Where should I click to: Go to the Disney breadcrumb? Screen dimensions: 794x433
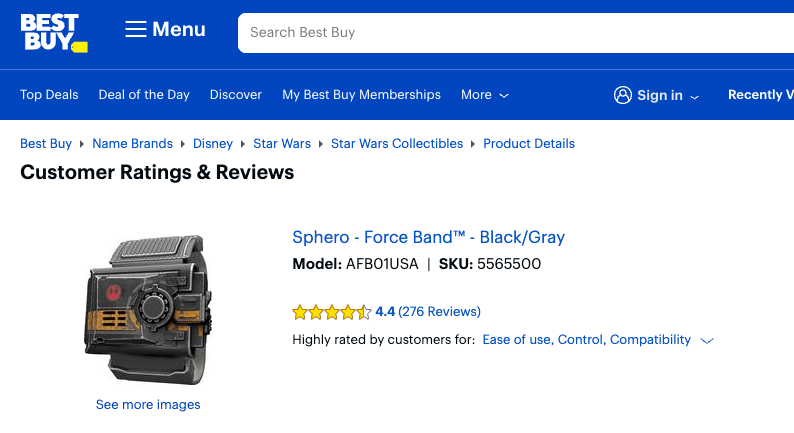pyautogui.click(x=213, y=144)
